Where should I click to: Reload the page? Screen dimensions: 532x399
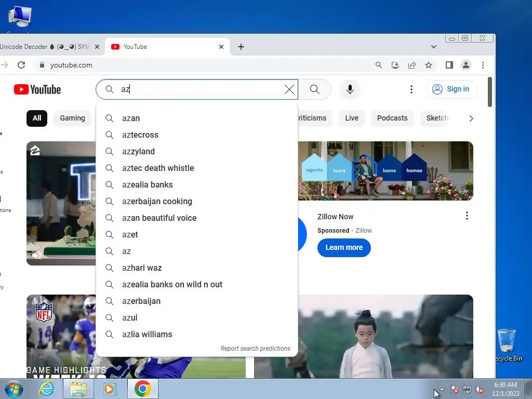click(x=21, y=65)
